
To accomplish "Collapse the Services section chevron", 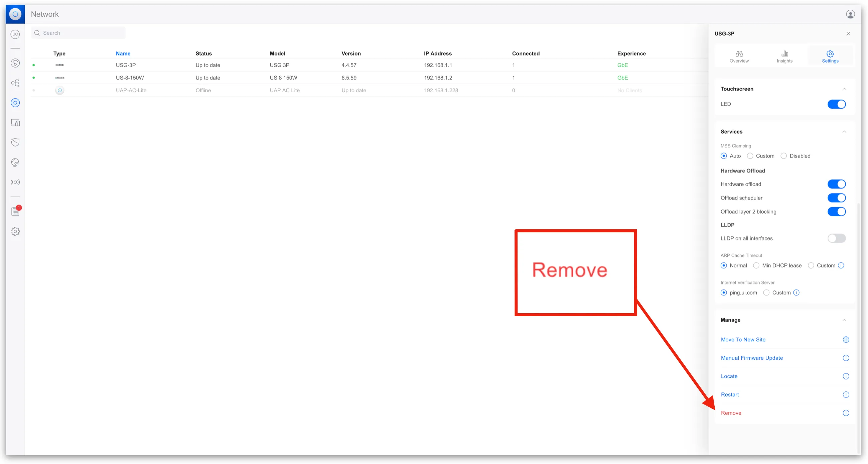I will 844,132.
